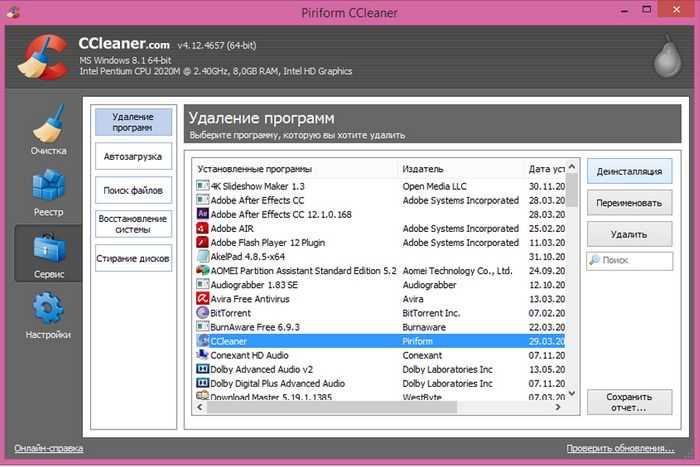The width and height of the screenshot is (700, 467).
Task: Open the Онлайн-справка link
Action: 49,448
